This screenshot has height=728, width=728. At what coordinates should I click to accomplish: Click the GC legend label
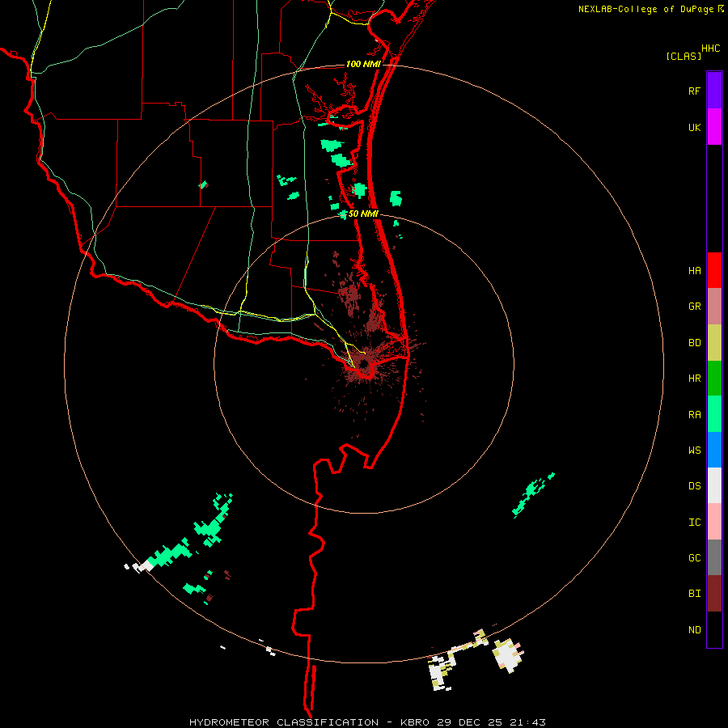pos(694,558)
